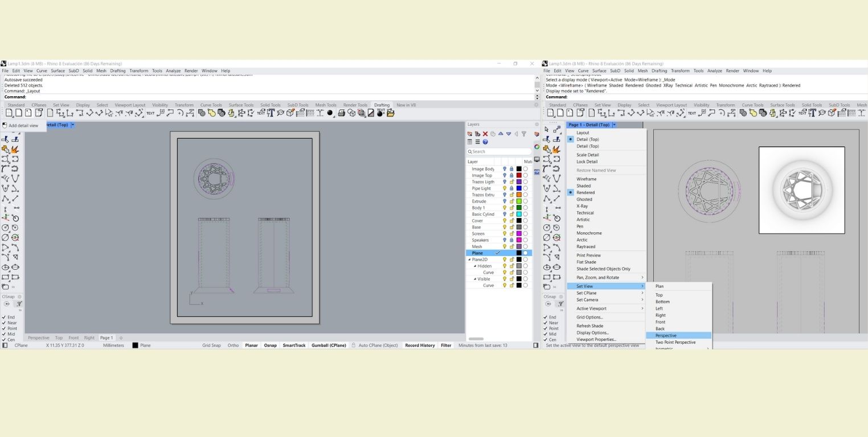Collapse the Plane2D layer tree
868x437 pixels.
469,259
